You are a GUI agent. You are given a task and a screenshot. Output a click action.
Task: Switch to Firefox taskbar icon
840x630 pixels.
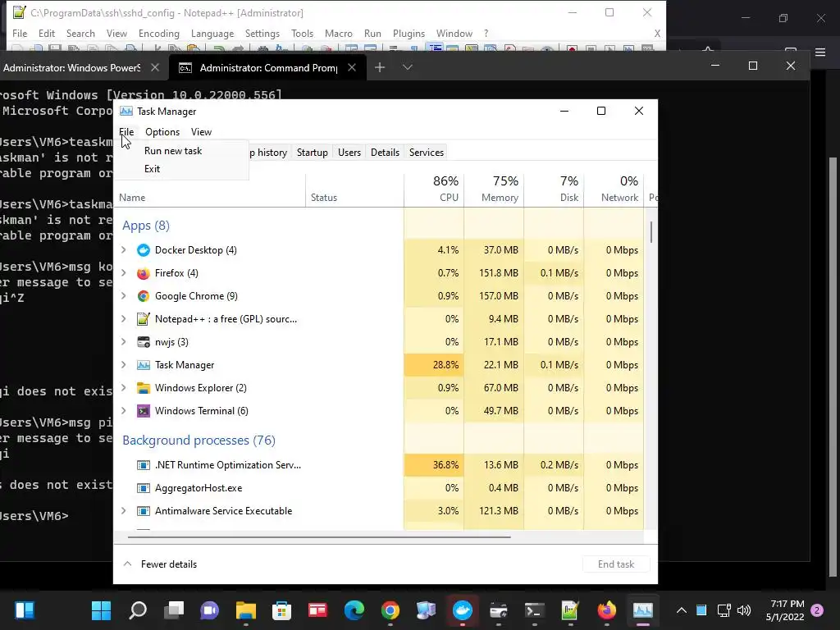(606, 610)
